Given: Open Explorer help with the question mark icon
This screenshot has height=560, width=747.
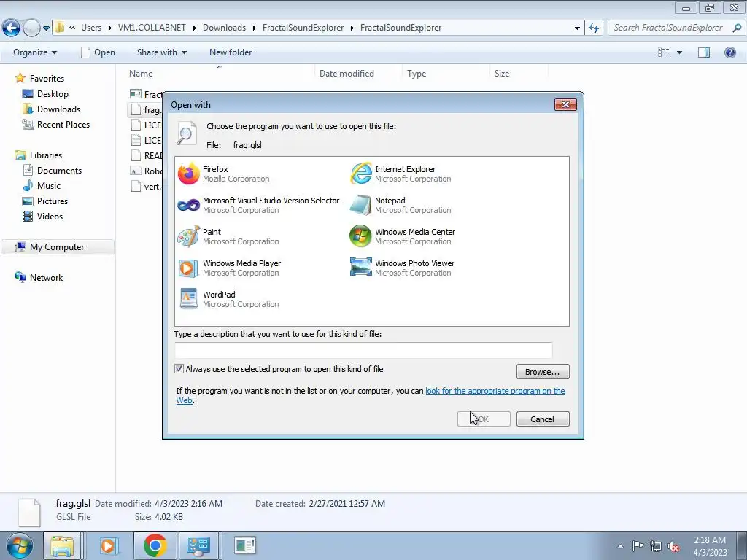Looking at the screenshot, I should (x=729, y=52).
